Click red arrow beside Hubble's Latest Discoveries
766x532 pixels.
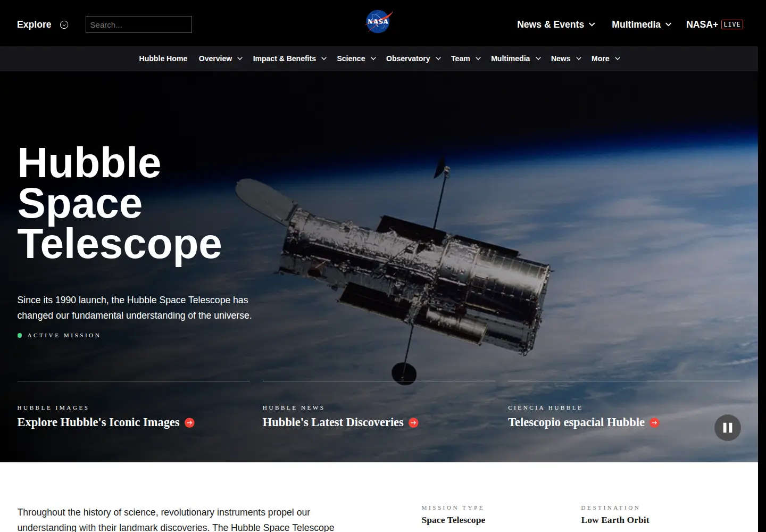[x=413, y=423]
